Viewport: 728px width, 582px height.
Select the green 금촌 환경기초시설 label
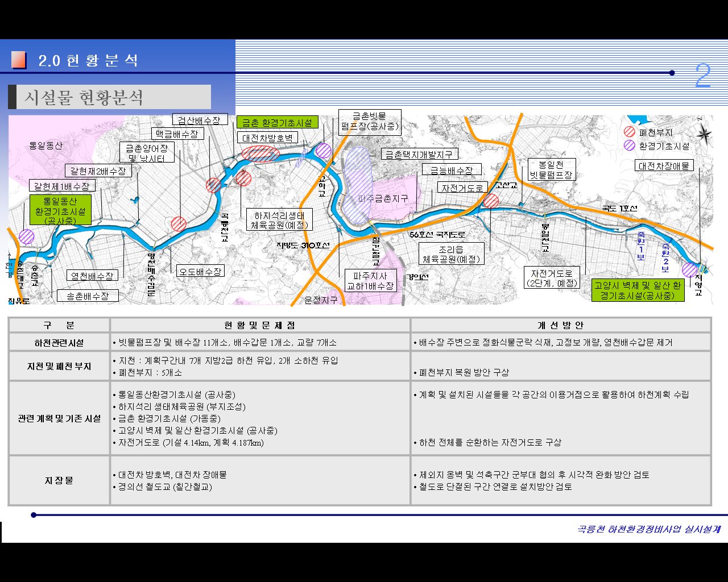[x=277, y=123]
